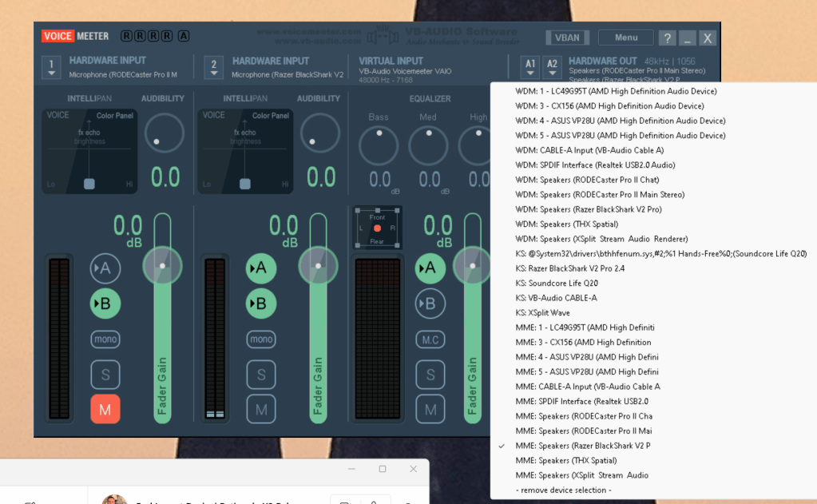Open help with question mark button

pyautogui.click(x=667, y=38)
